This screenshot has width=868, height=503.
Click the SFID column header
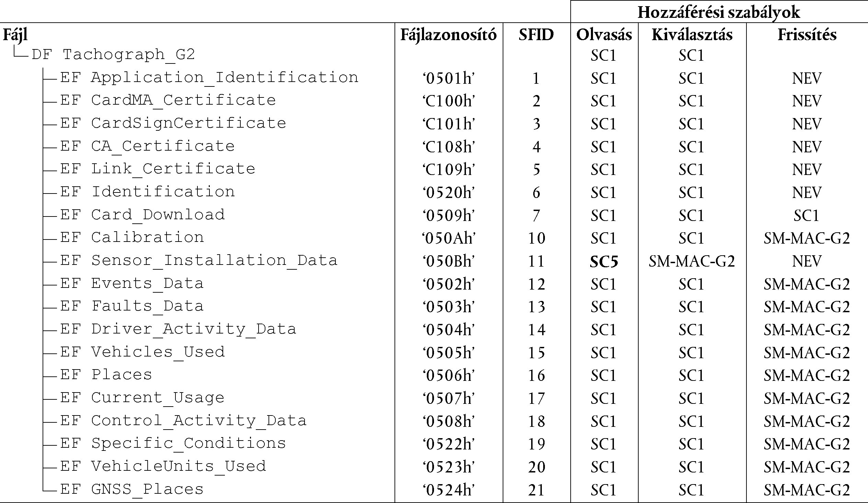pos(536,35)
